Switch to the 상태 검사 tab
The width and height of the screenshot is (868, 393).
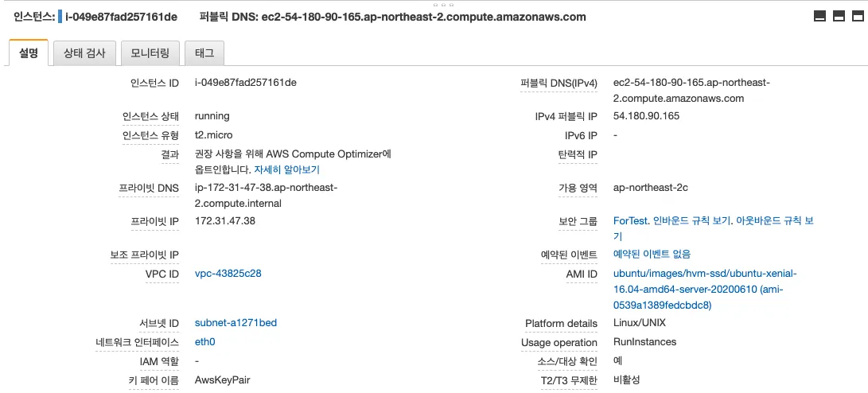(x=84, y=53)
